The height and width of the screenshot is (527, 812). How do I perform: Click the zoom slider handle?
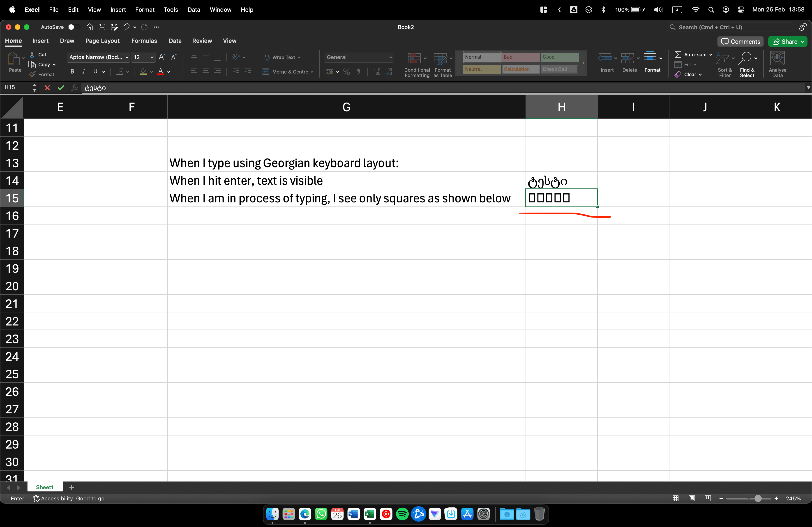pyautogui.click(x=758, y=498)
